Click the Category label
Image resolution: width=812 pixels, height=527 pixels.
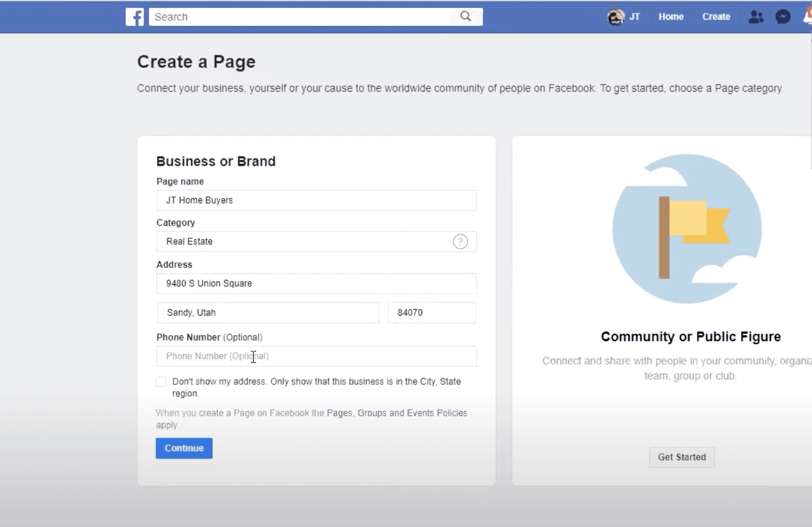[176, 222]
